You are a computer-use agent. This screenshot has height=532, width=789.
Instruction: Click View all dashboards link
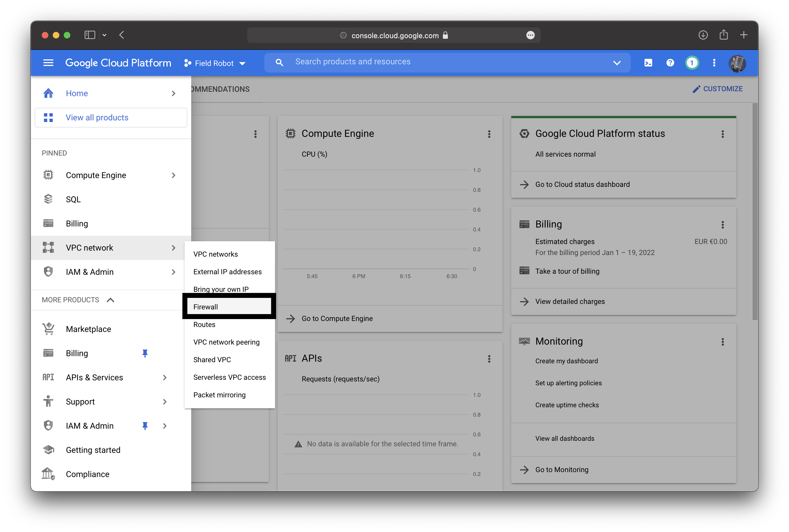(565, 438)
